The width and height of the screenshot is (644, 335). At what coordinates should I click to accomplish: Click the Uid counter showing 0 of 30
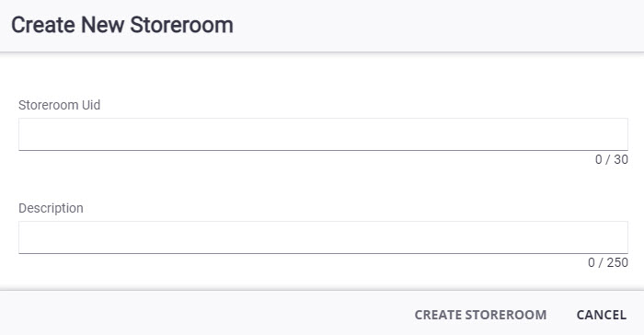click(x=612, y=159)
